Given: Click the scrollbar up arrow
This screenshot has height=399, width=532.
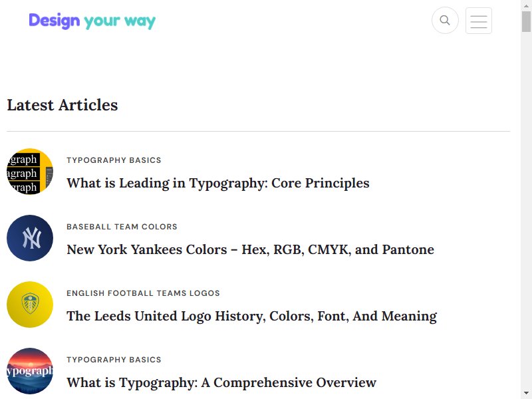Looking at the screenshot, I should [x=526, y=5].
